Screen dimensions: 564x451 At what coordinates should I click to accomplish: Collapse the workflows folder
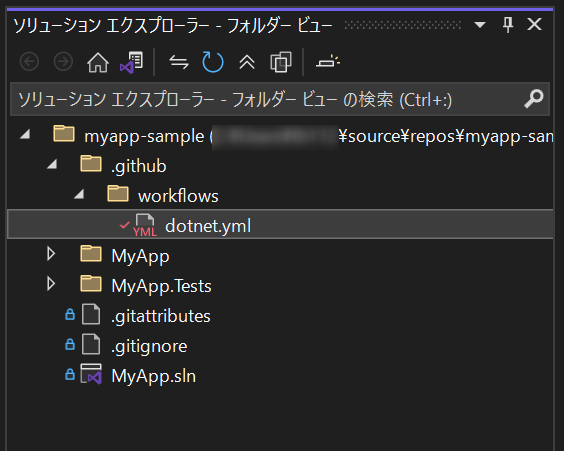[x=79, y=195]
